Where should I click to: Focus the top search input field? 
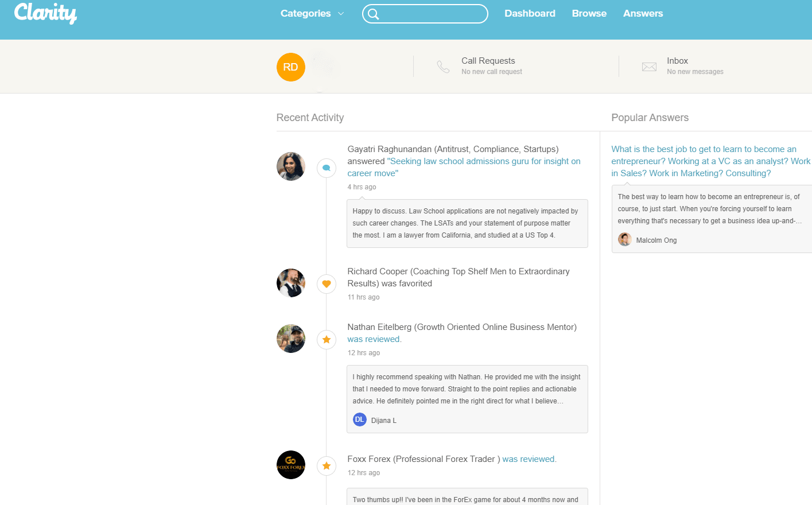[x=425, y=14]
